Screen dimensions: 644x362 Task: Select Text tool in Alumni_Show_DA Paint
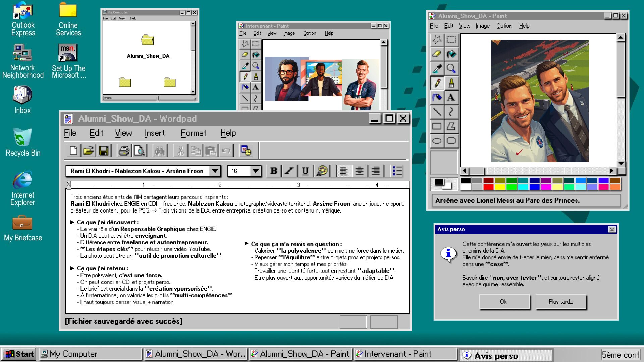coord(451,97)
